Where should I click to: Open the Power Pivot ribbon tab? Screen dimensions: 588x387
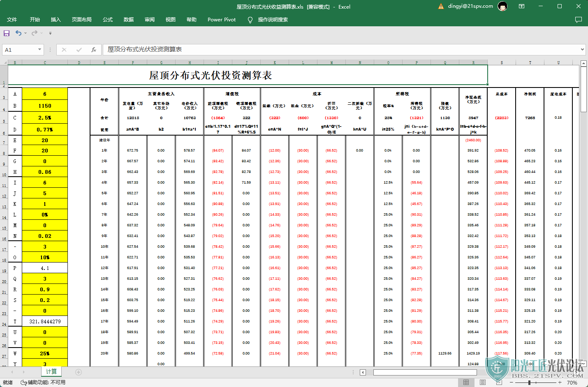tap(222, 19)
